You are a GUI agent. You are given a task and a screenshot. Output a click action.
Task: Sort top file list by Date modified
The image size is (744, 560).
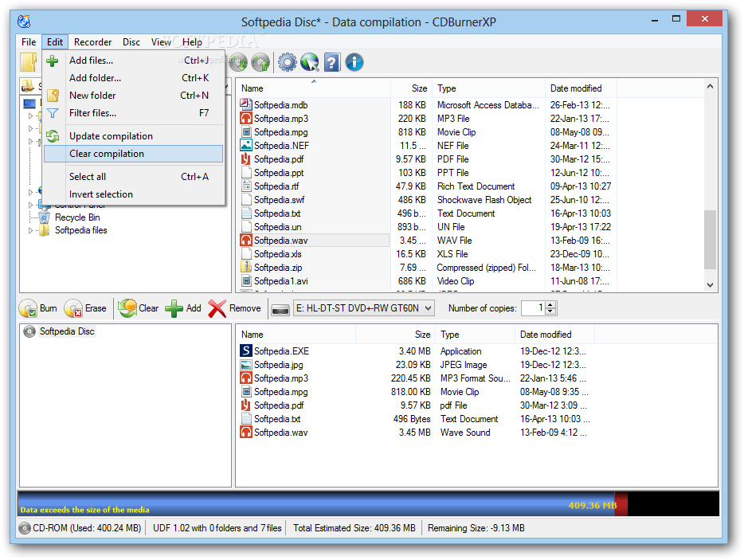[581, 88]
